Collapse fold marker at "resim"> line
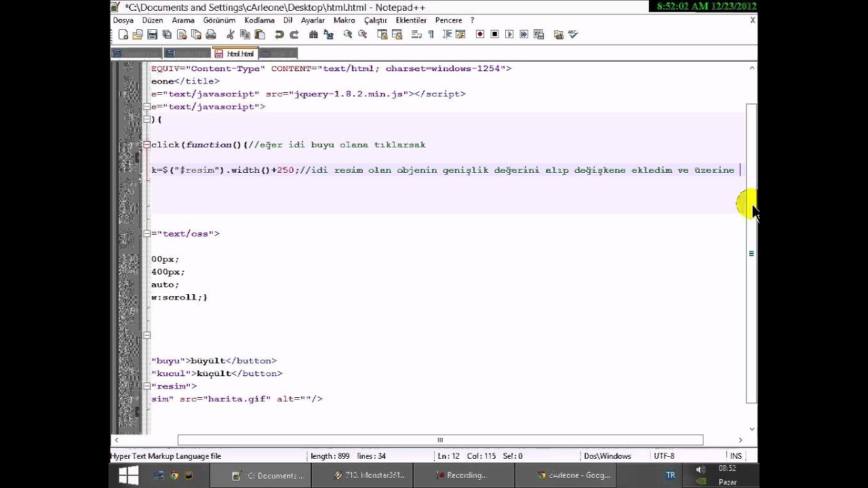The height and width of the screenshot is (488, 868). [x=146, y=386]
